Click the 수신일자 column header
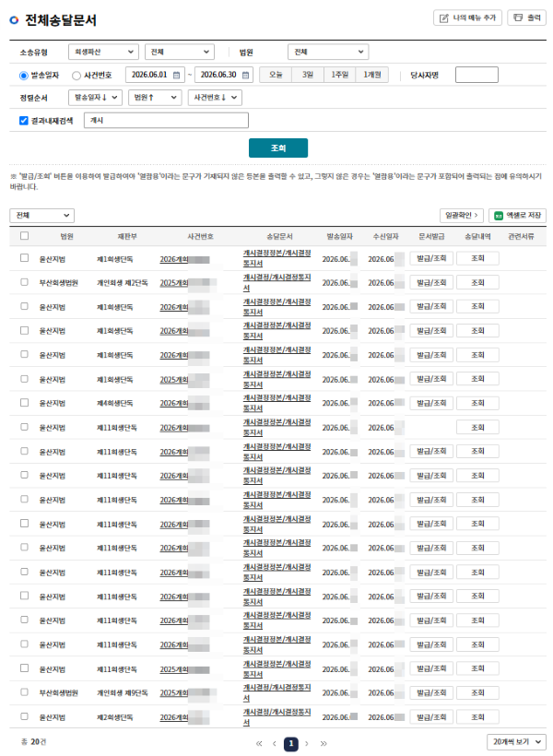The width and height of the screenshot is (553, 756). (x=385, y=236)
